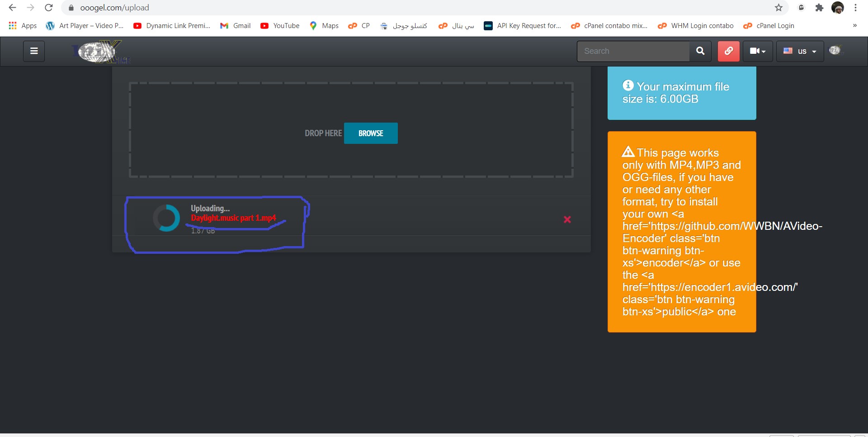Show more bookmarks with the chevron
Screen dimensions: 868x437
pyautogui.click(x=855, y=26)
